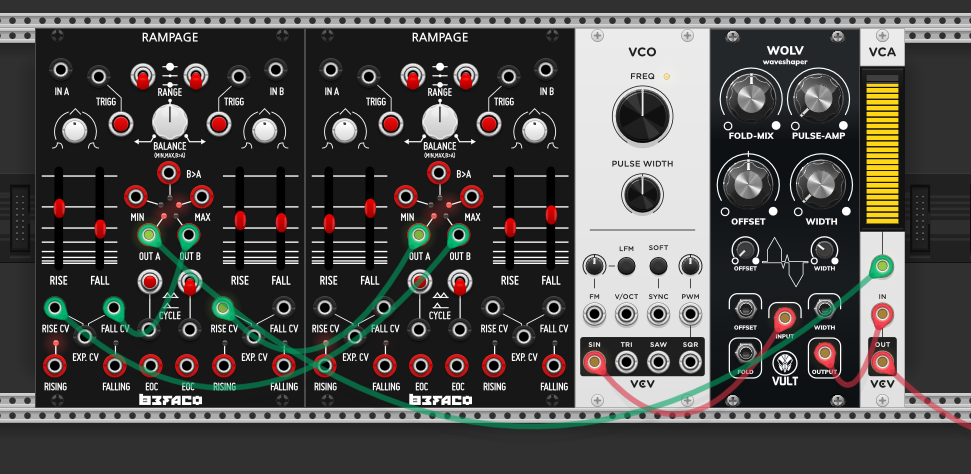Image resolution: width=971 pixels, height=474 pixels.
Task: Click the VCO PWM input jack
Action: [690, 315]
